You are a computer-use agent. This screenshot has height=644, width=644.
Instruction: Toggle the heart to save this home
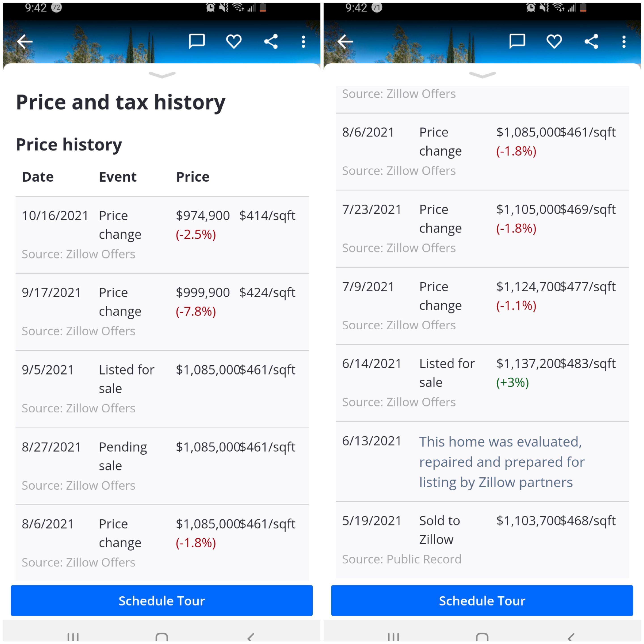(x=234, y=41)
